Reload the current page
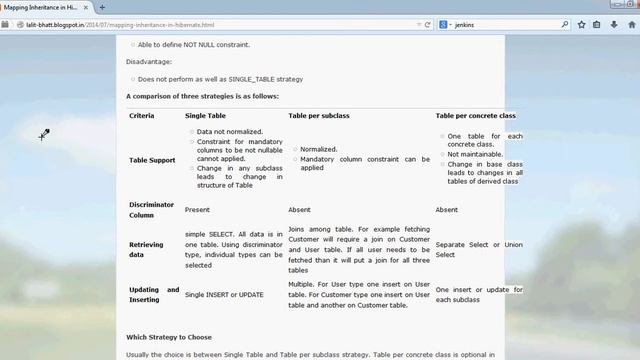640x360 pixels. pos(427,25)
